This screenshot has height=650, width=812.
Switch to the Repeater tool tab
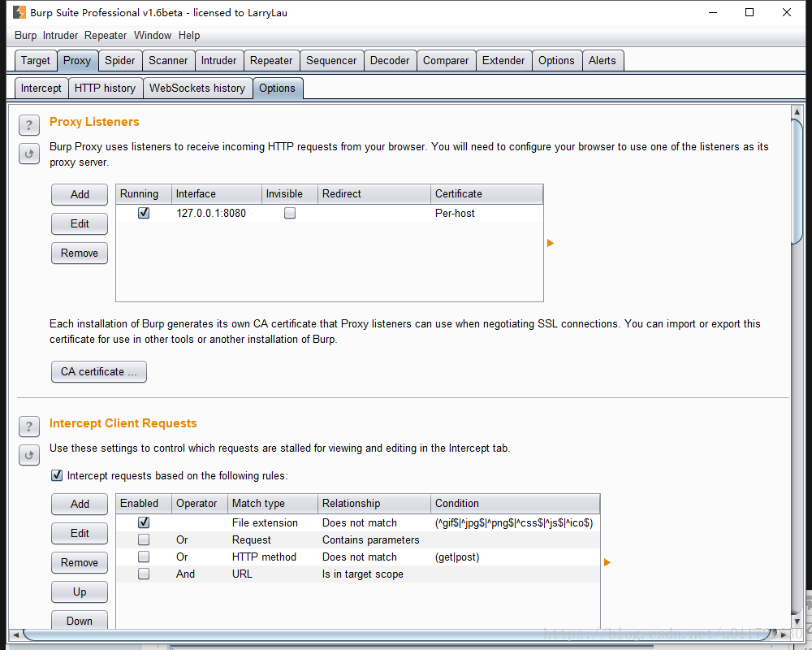(271, 61)
